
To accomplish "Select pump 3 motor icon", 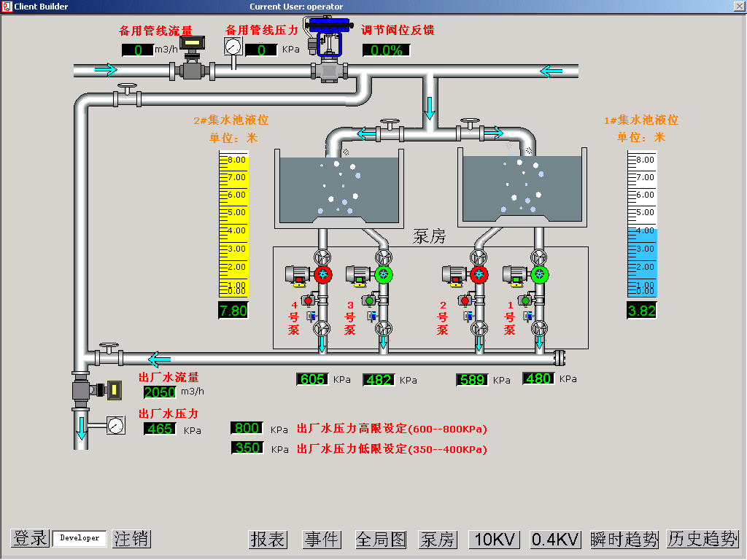I will [x=359, y=275].
